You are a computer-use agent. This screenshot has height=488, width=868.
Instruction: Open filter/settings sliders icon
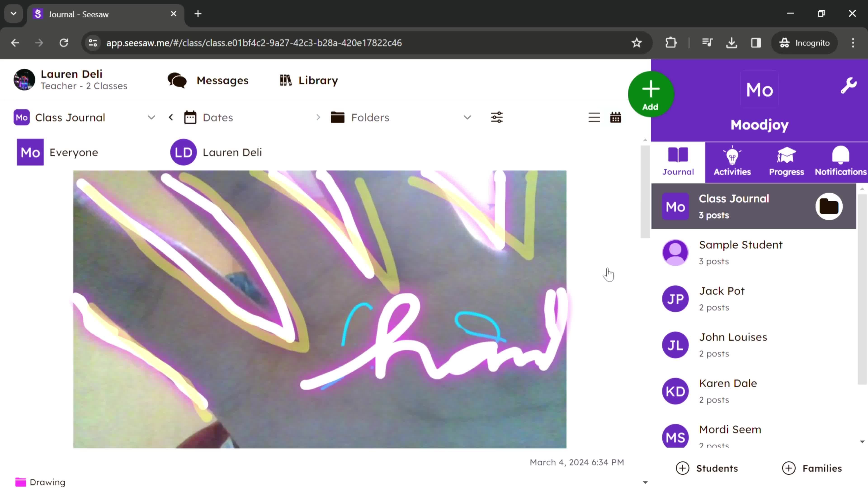pyautogui.click(x=497, y=117)
